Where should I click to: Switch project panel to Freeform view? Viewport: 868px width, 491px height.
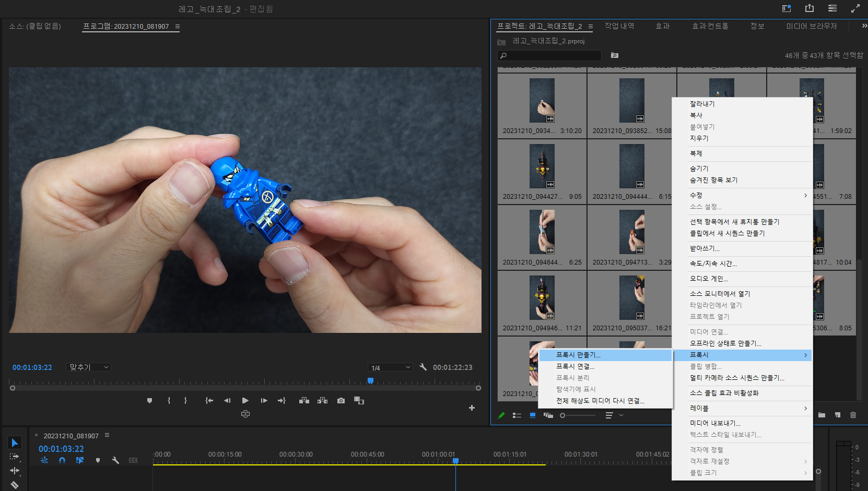coord(548,415)
